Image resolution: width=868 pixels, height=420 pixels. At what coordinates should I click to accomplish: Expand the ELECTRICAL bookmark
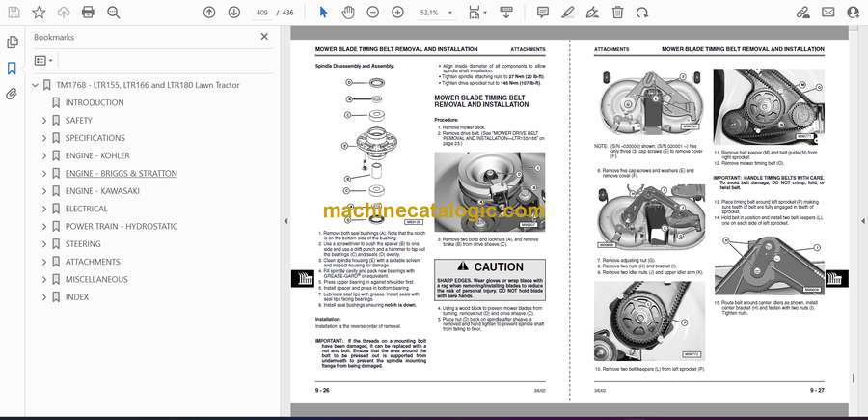44,209
